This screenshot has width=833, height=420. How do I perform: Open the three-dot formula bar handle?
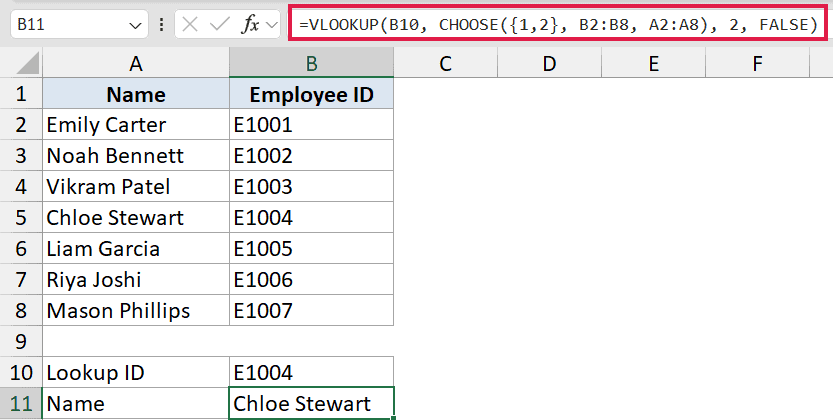click(x=161, y=24)
